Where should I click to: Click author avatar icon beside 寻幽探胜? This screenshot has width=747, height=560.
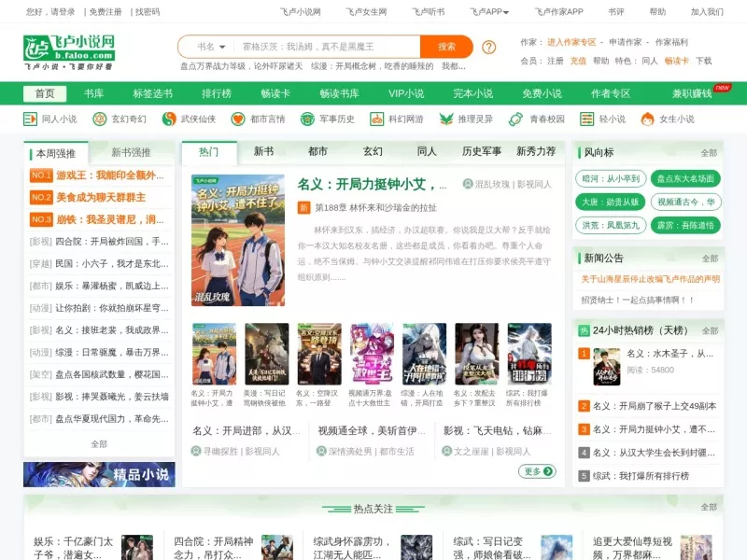(196, 451)
